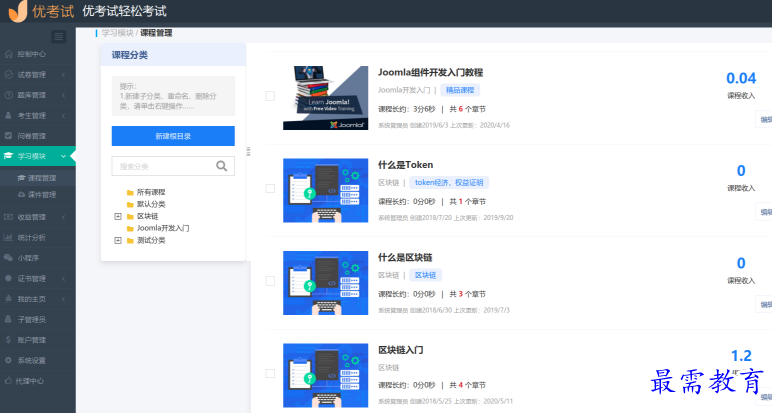Tick the checkbox for 区块链入门 course
Image resolution: width=772 pixels, height=413 pixels.
click(270, 374)
